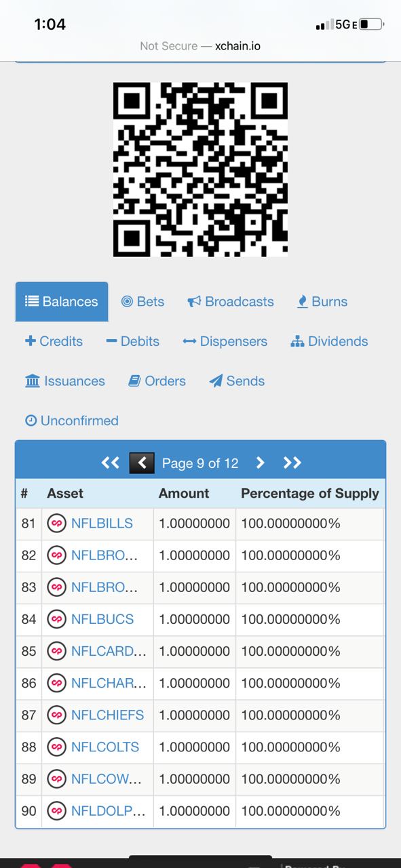Click the asset icon in row 82
Viewport: 401px width, 868px height.
[x=56, y=555]
